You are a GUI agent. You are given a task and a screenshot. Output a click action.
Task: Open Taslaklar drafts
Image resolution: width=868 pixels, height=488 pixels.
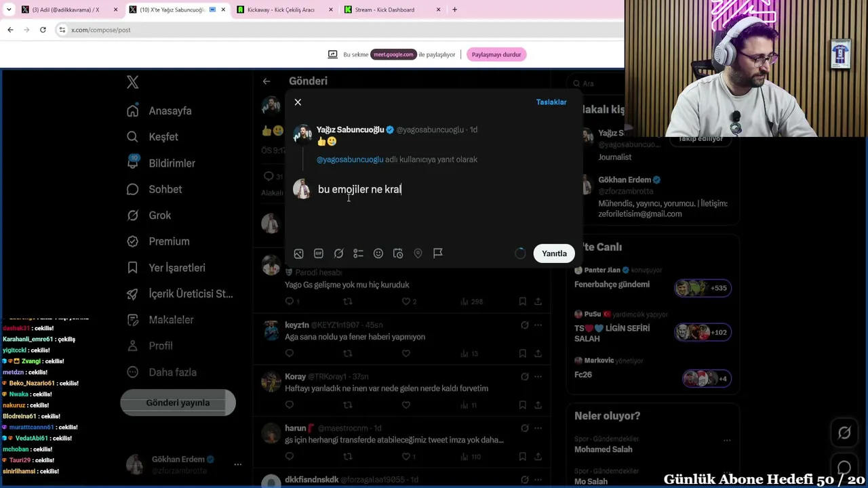point(551,102)
